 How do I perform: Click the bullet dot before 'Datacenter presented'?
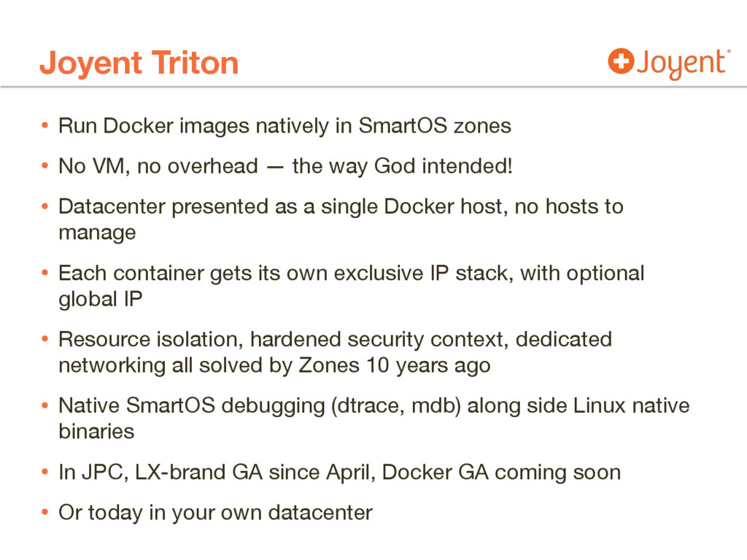44,207
